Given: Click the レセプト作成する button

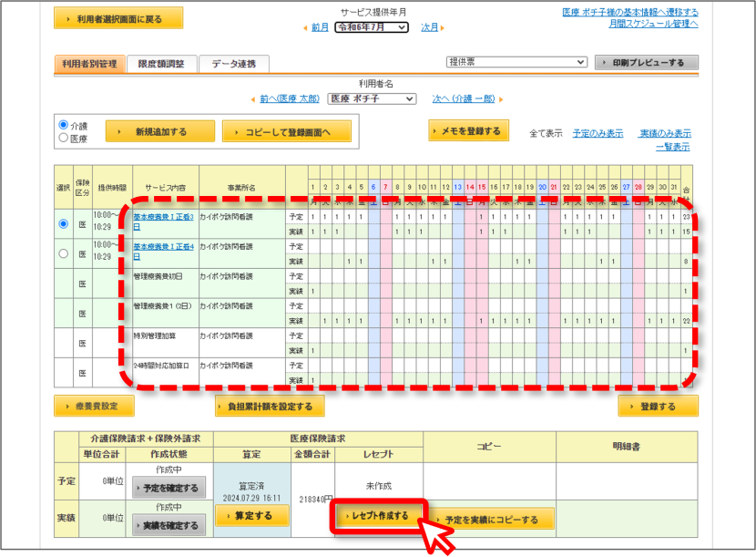Looking at the screenshot, I should [379, 516].
